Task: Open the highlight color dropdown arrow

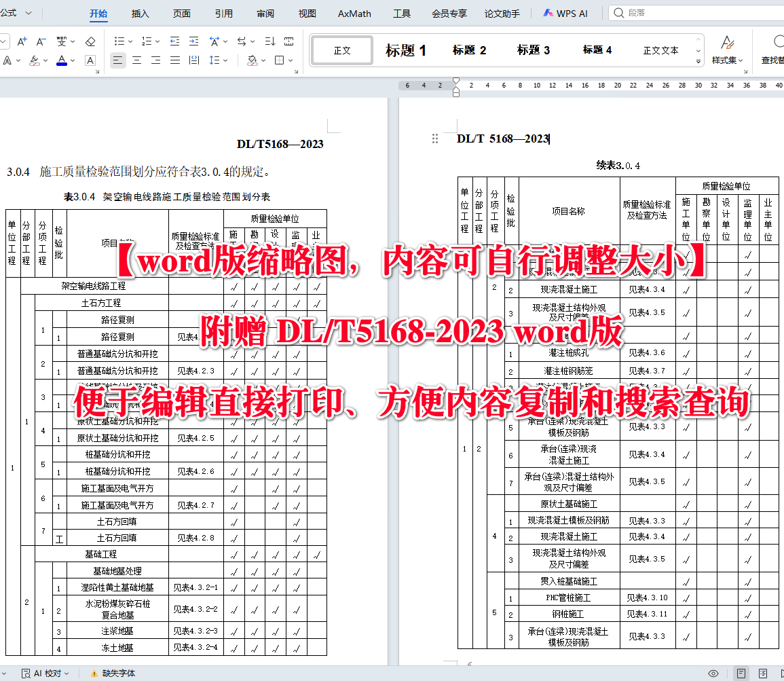Action: pos(45,60)
